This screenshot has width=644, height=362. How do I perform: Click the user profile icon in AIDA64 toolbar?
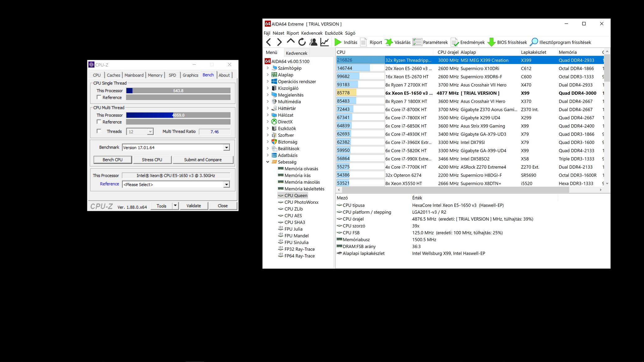(x=313, y=42)
